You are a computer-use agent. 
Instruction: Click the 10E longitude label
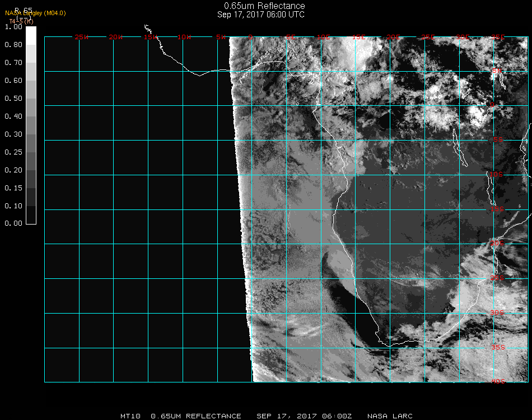pyautogui.click(x=323, y=37)
